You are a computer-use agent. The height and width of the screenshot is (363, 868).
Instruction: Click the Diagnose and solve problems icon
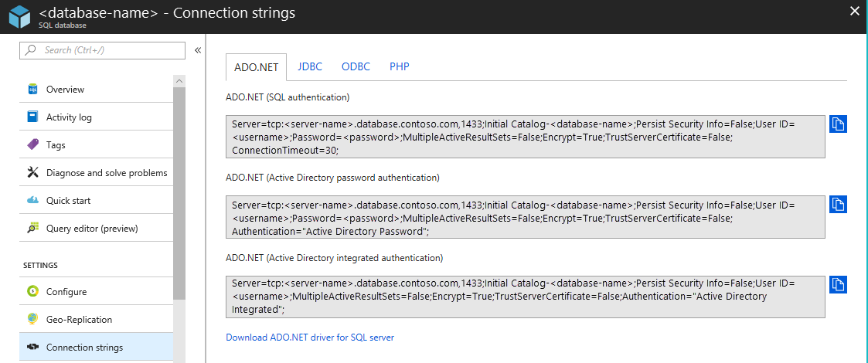pos(33,173)
